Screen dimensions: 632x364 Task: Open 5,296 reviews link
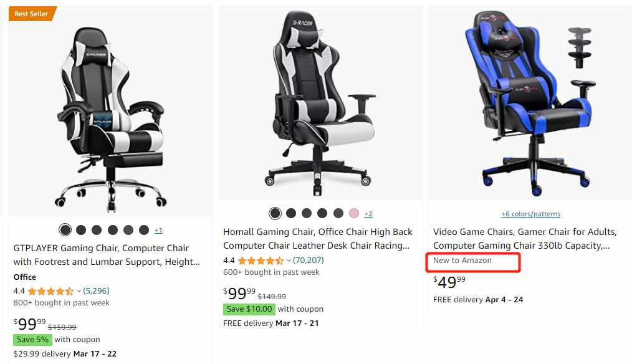tap(96, 290)
